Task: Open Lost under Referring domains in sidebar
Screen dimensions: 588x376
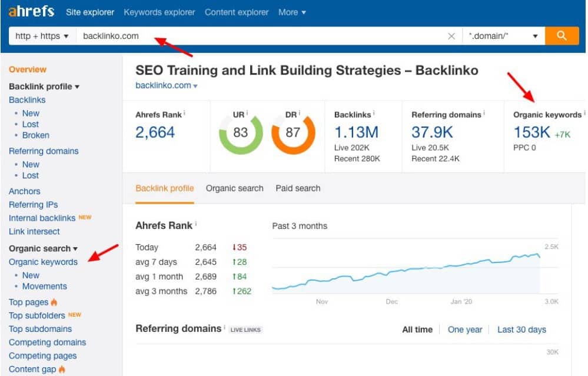Action: pos(31,175)
